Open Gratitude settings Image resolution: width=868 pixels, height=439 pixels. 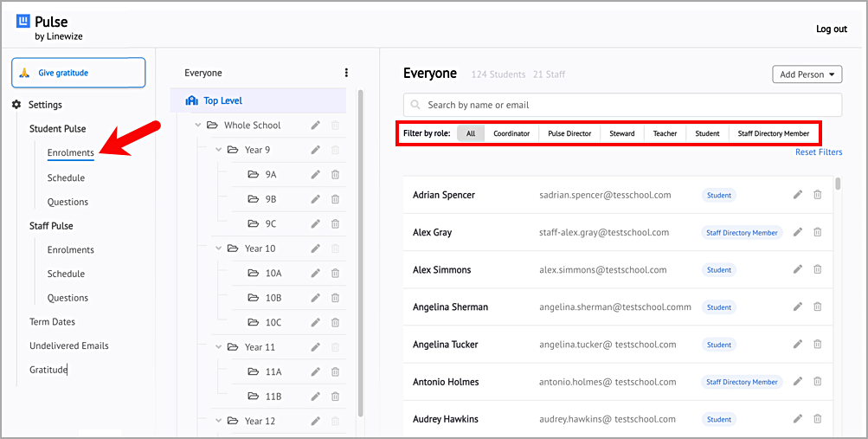48,369
